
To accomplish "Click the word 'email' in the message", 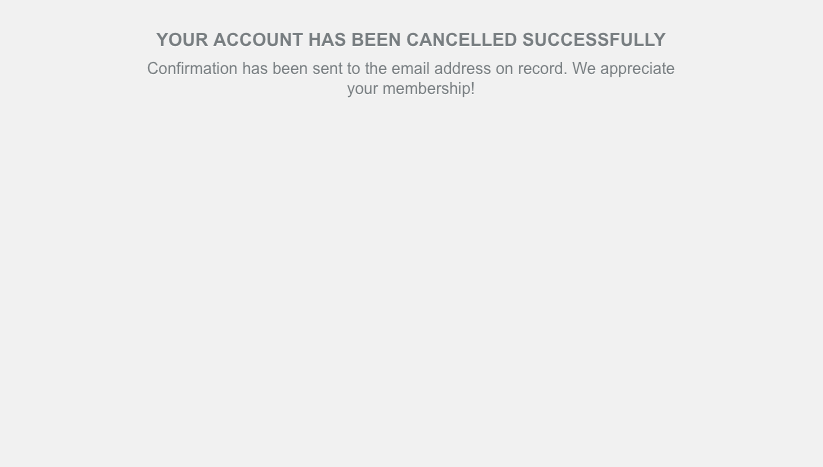I will tap(410, 69).
